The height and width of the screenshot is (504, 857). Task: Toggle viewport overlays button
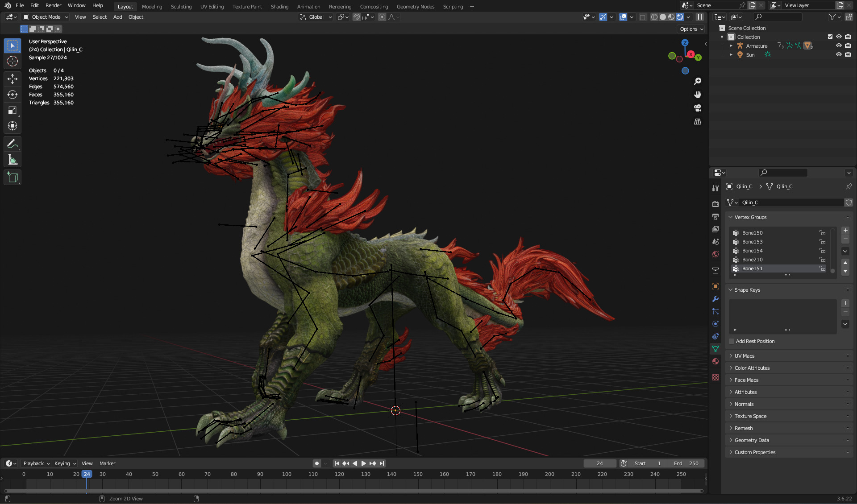[623, 17]
